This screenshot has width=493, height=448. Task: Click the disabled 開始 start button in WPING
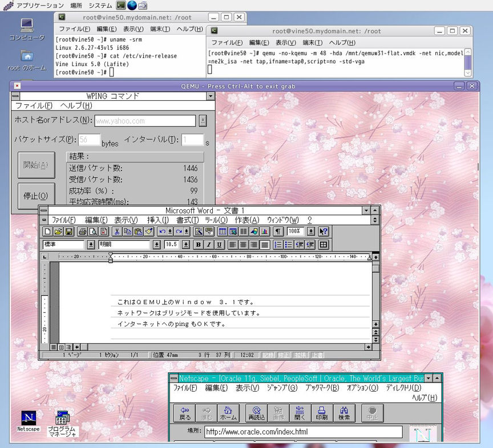[x=36, y=165]
